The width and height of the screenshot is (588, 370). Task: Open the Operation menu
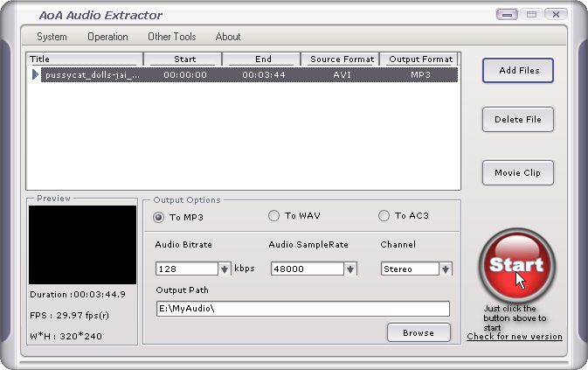[107, 37]
